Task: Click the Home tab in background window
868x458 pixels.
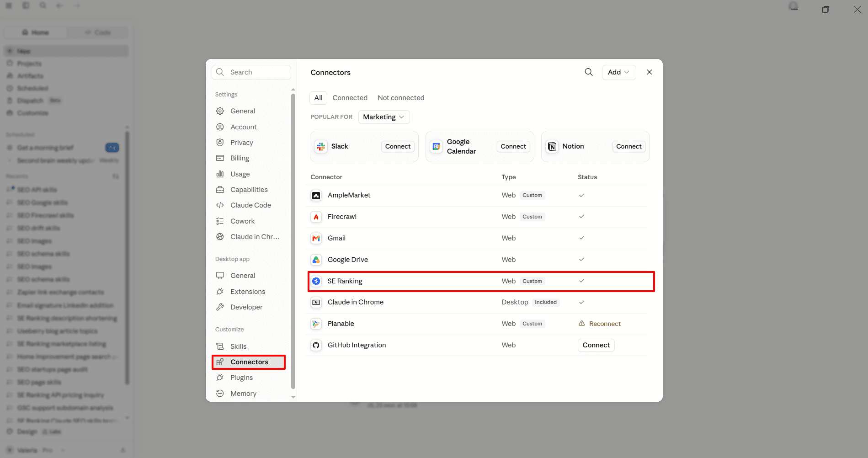Action: 35,32
